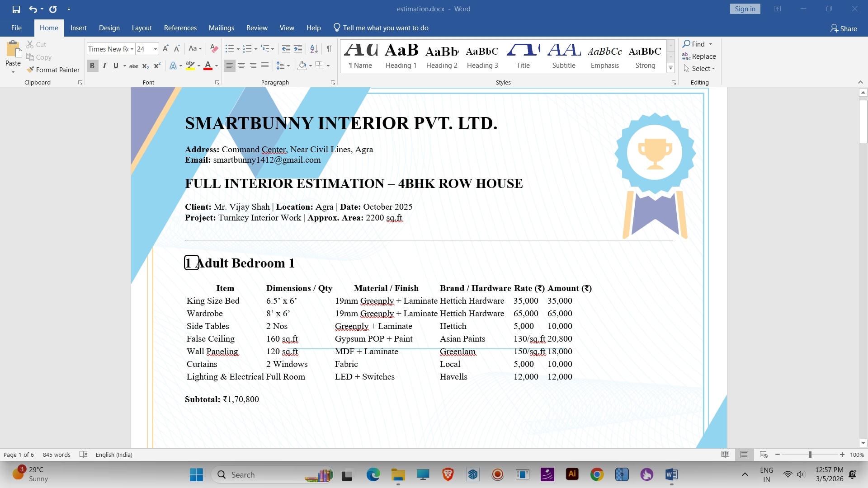This screenshot has width=868, height=488.
Task: Open the Layout ribbon tab
Action: (x=142, y=28)
